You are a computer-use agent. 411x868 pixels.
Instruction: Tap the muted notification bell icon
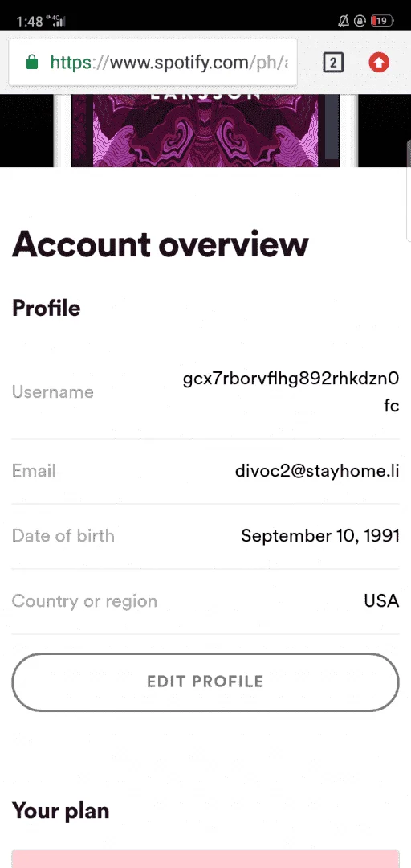[x=344, y=21]
